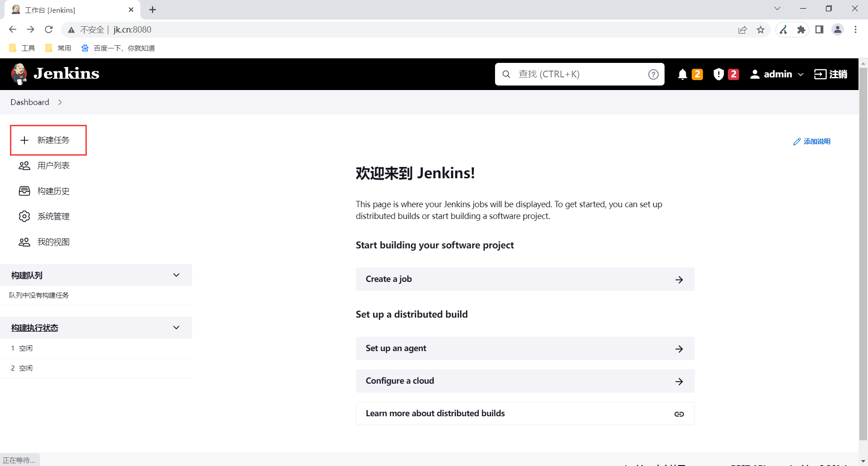Reload the page with the refresh icon
This screenshot has height=466, width=868.
pyautogui.click(x=49, y=29)
